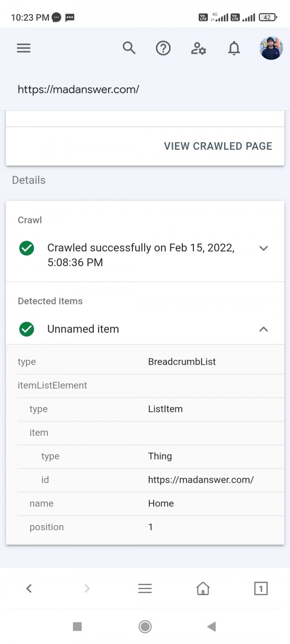Click green check beside Unnamed item
This screenshot has width=290, height=644.
click(x=27, y=329)
